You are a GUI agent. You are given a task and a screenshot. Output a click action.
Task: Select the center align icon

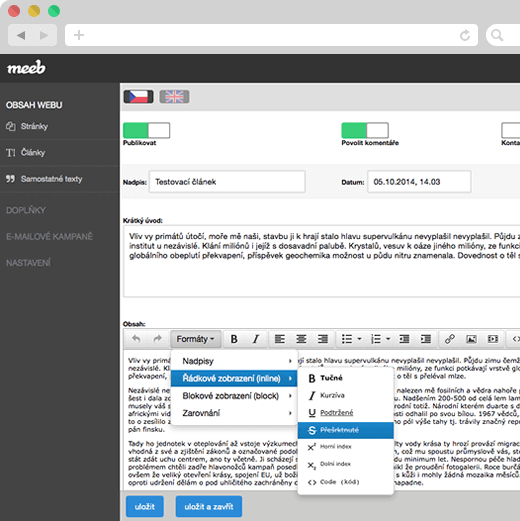tap(301, 339)
